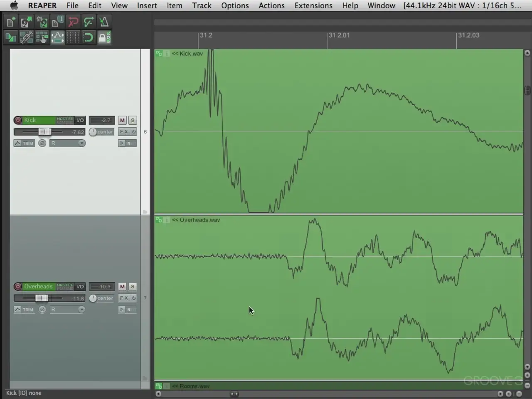
Task: Open the Edit menu
Action: (95, 5)
